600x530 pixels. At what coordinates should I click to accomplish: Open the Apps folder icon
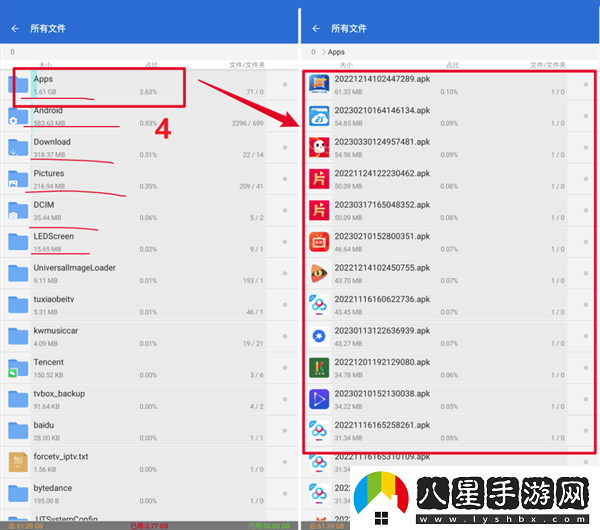pos(18,85)
